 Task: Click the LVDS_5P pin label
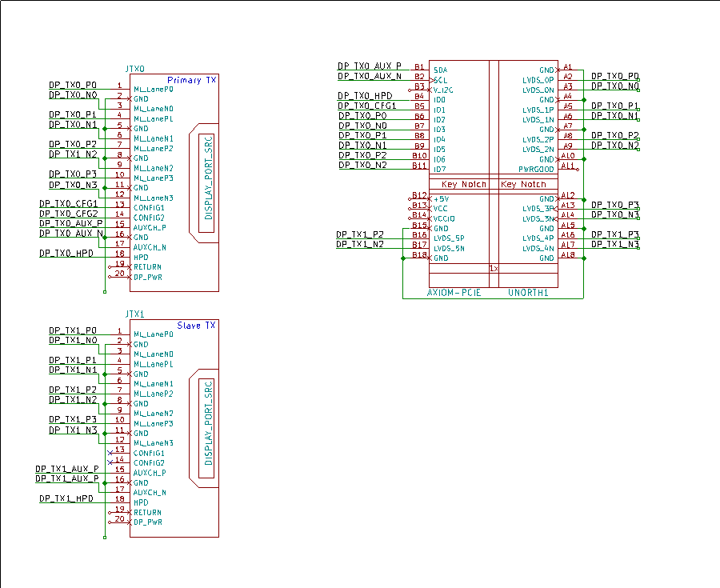tap(449, 238)
